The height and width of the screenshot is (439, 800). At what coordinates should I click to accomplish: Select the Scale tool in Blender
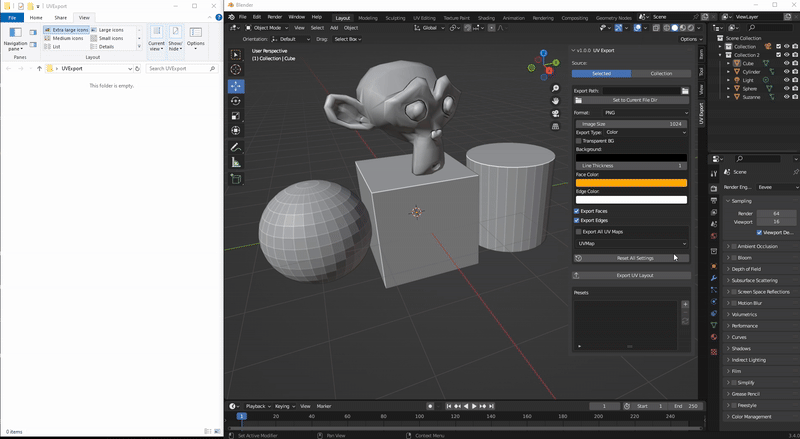click(236, 116)
